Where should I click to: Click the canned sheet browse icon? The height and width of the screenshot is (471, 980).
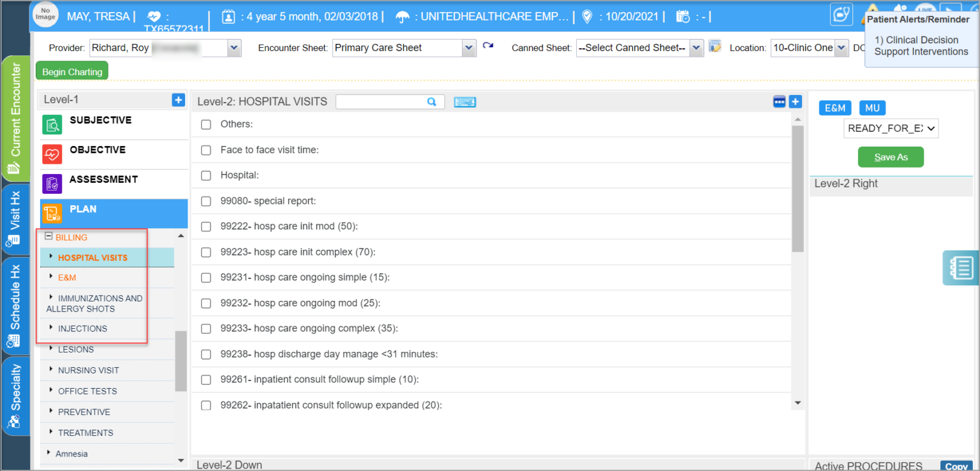[716, 47]
